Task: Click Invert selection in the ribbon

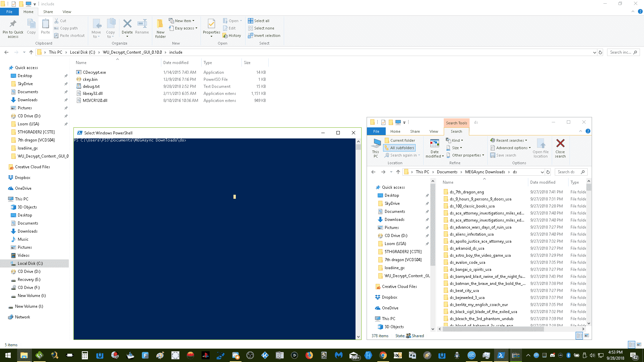Action: coord(264,36)
